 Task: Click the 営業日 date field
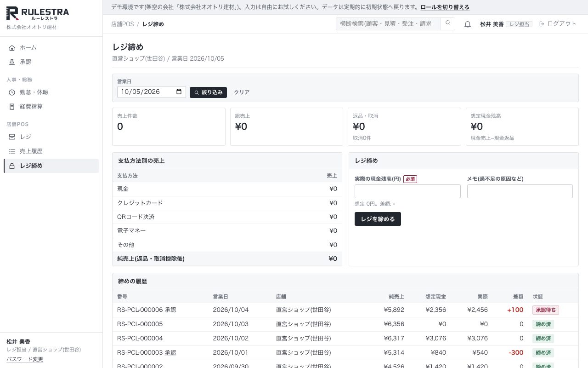[x=152, y=92]
